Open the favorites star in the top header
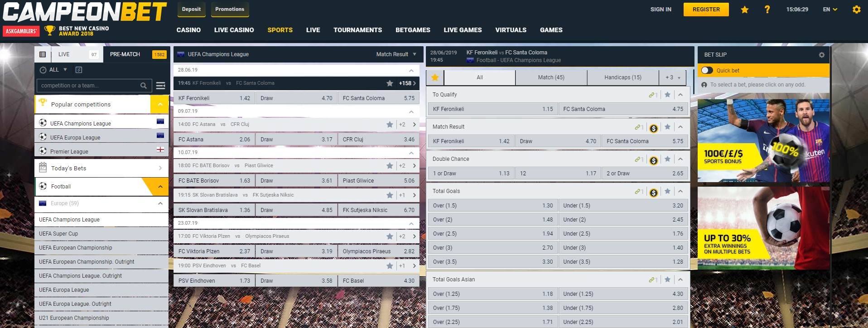The height and width of the screenshot is (328, 868). point(744,10)
